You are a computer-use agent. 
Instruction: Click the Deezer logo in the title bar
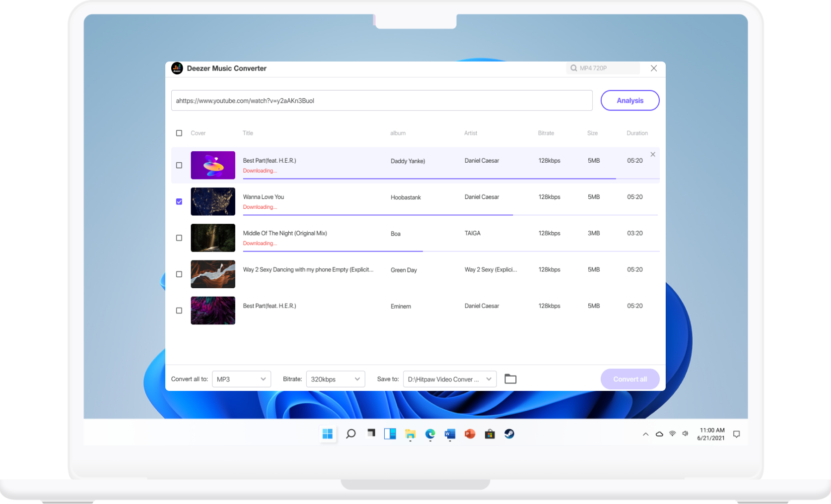click(177, 68)
